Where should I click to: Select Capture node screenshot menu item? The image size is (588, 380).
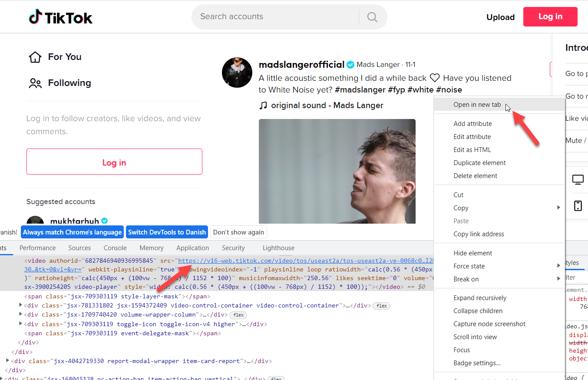(499, 324)
